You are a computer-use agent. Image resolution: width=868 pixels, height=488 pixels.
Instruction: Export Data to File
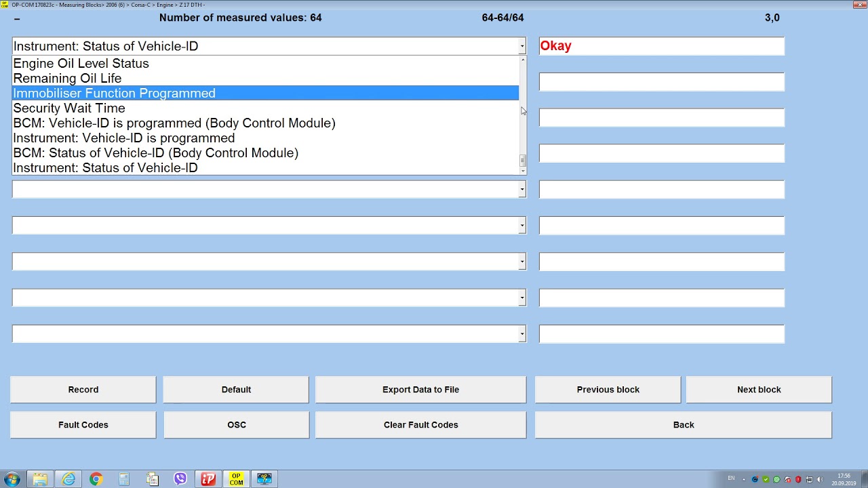tap(420, 390)
